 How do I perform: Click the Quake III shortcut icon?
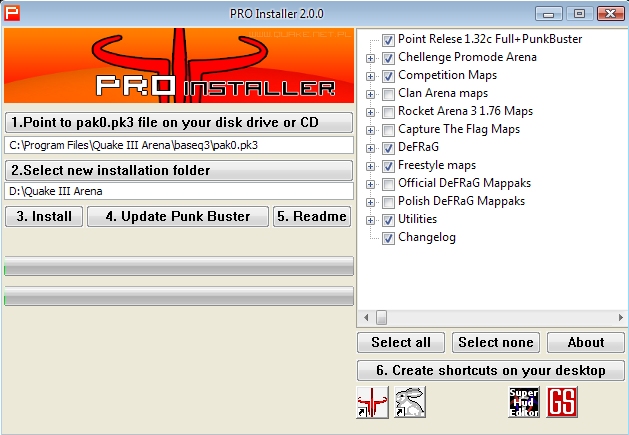372,402
